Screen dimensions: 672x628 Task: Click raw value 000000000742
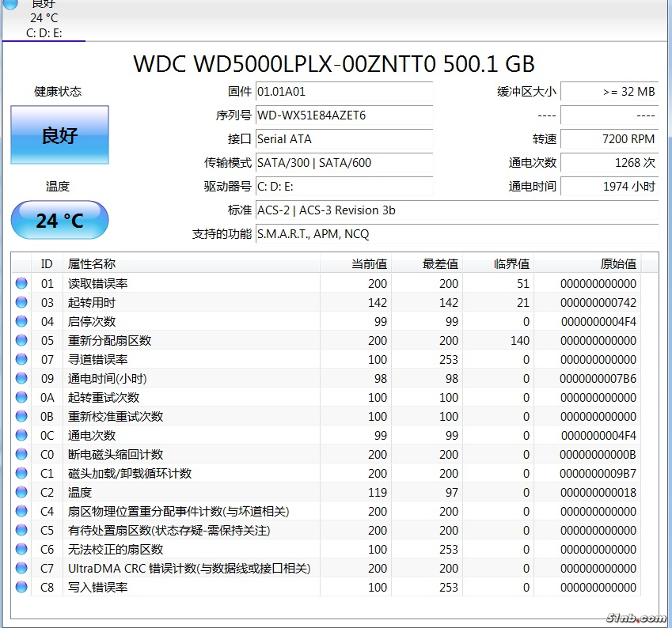pos(598,303)
